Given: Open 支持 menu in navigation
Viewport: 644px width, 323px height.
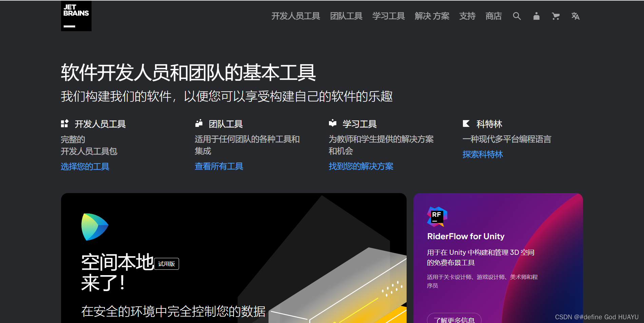Looking at the screenshot, I should pos(467,16).
